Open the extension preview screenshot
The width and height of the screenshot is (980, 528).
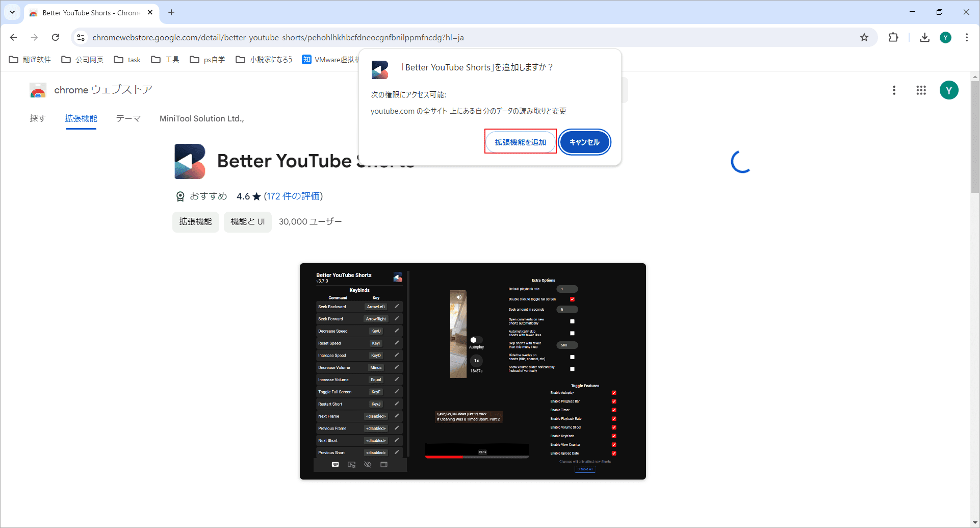click(x=473, y=371)
